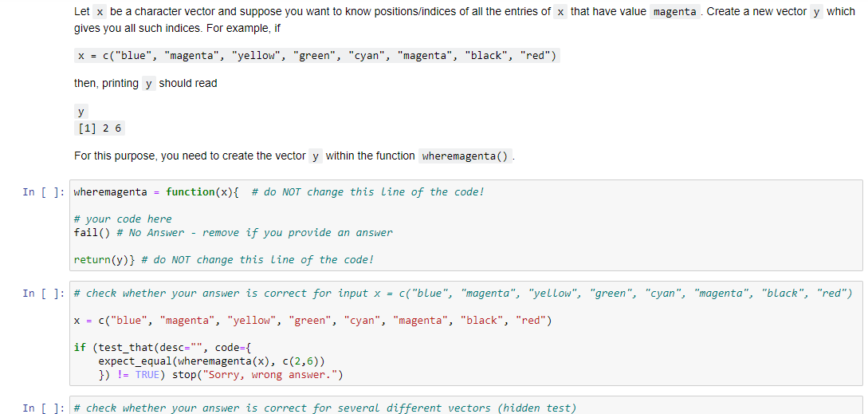Click the x = c("blue", ...) assignment in the test cell
Image resolution: width=868 pixels, height=414 pixels.
click(x=312, y=321)
